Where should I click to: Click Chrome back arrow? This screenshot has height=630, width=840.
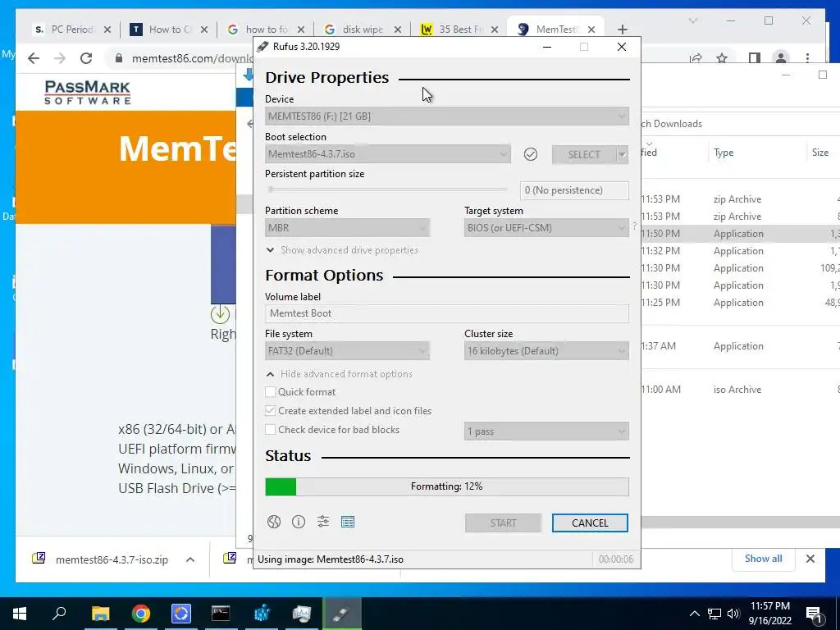point(34,58)
